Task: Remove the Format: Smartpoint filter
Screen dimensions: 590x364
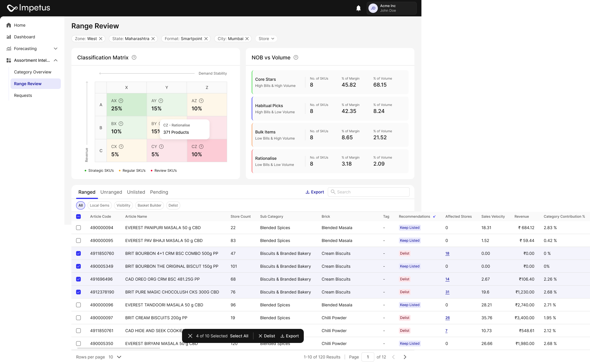Action: click(x=206, y=39)
